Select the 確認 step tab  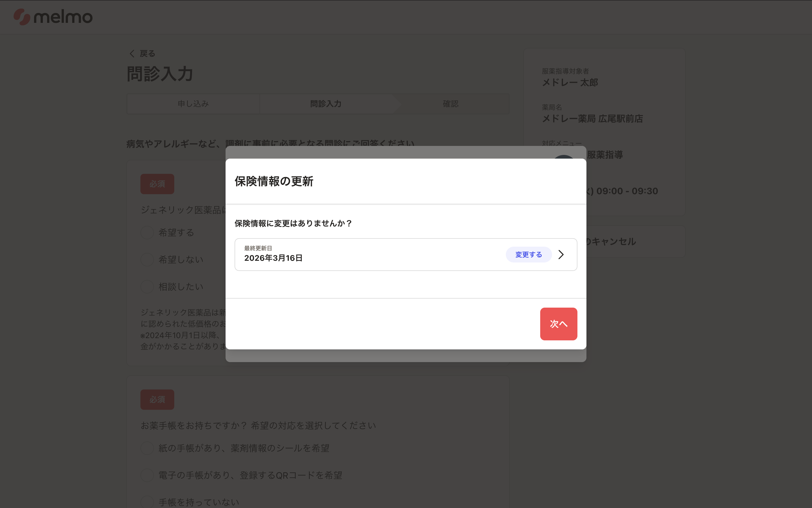tap(451, 104)
